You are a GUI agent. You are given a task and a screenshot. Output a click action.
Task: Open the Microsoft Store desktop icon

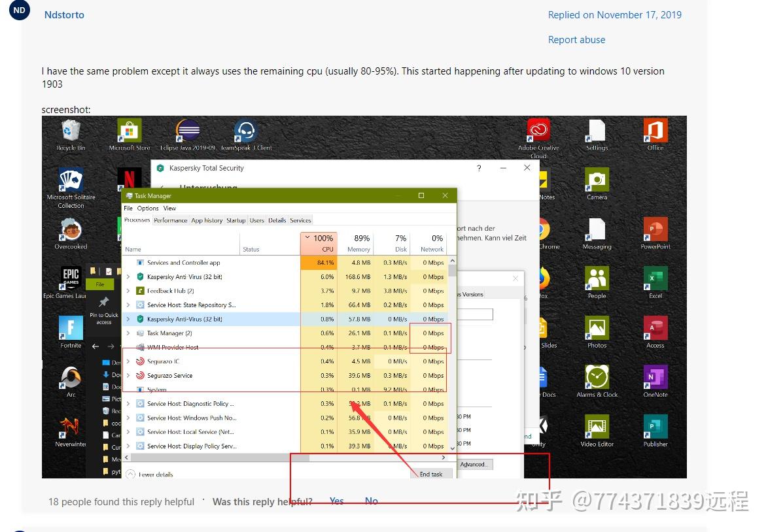[128, 131]
